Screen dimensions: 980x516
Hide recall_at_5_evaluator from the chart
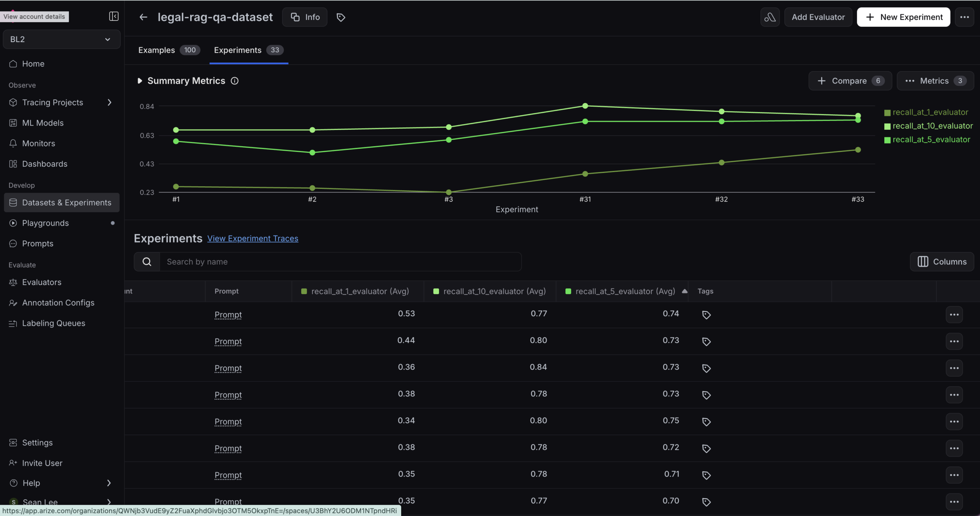[931, 139]
